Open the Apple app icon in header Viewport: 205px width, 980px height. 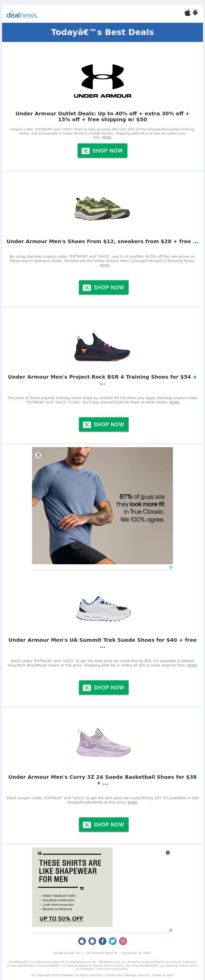188,13
